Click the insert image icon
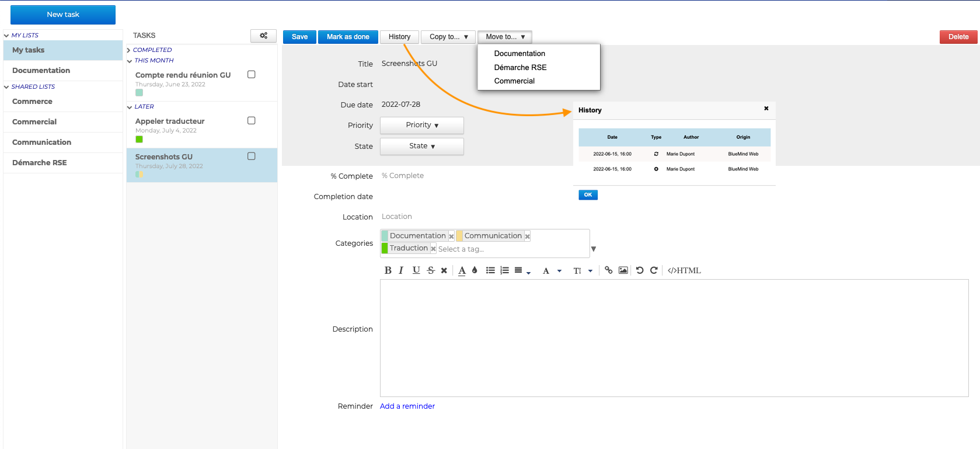 click(623, 270)
